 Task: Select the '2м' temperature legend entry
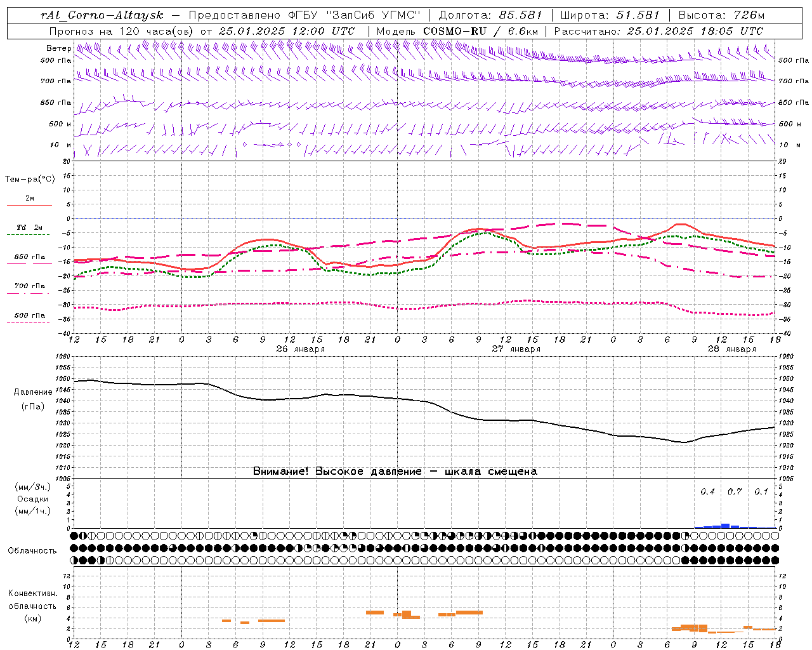point(30,199)
